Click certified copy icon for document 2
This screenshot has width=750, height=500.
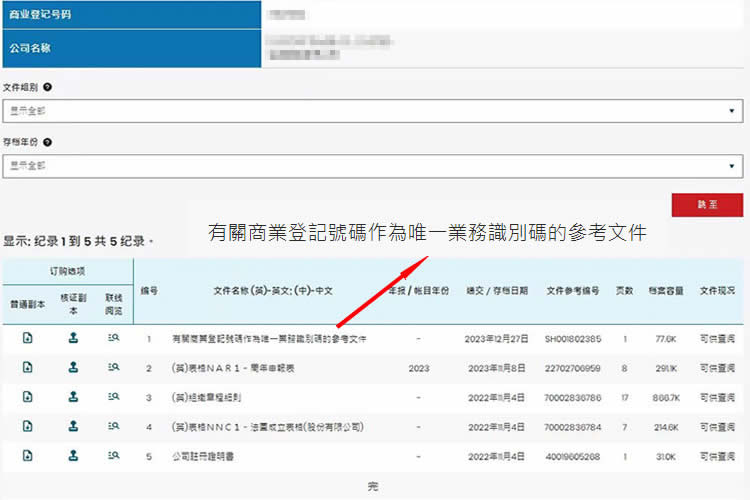tap(73, 368)
